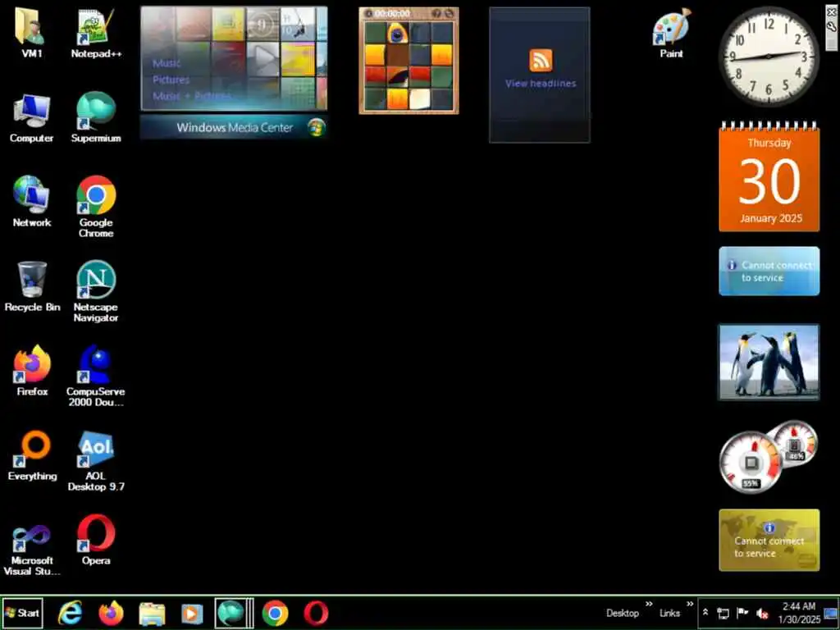Click the Show desktop button
The height and width of the screenshot is (630, 840).
click(x=831, y=613)
